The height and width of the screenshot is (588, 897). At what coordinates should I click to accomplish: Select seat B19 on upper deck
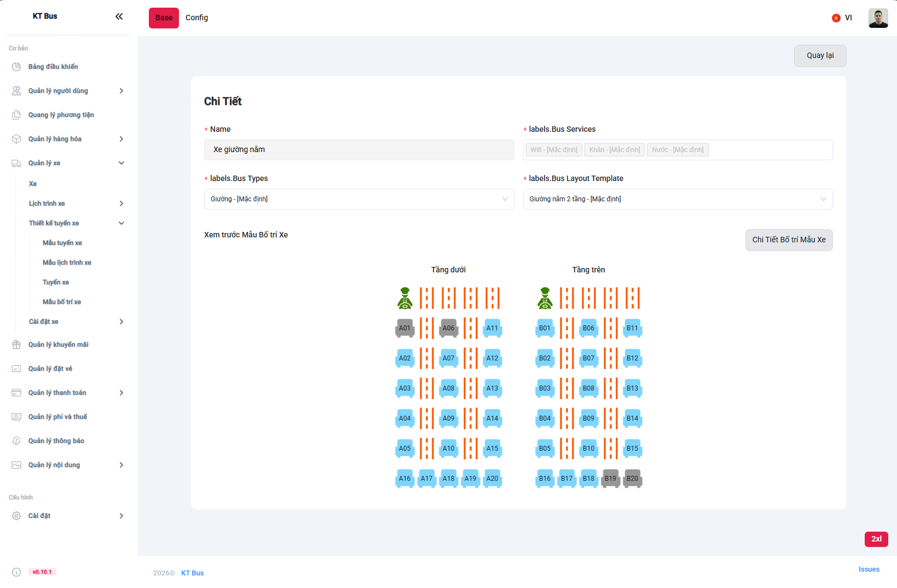[610, 479]
